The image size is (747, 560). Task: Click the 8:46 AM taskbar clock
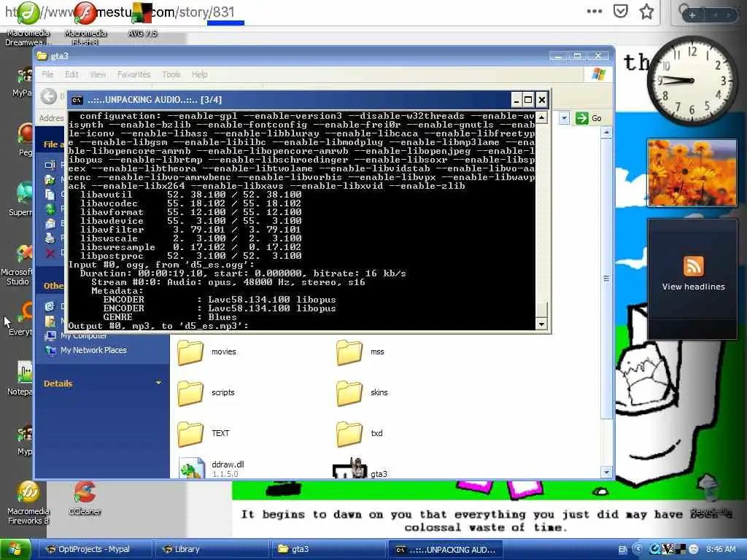[x=721, y=550]
